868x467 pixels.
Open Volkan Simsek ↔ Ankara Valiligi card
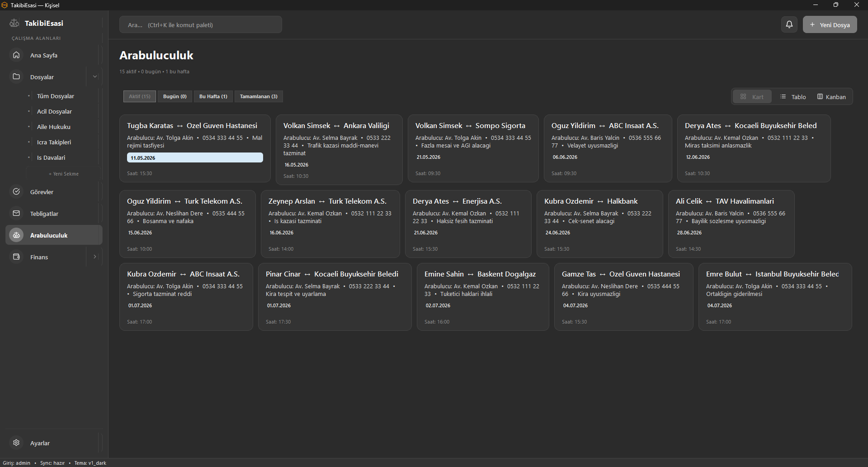(x=339, y=150)
